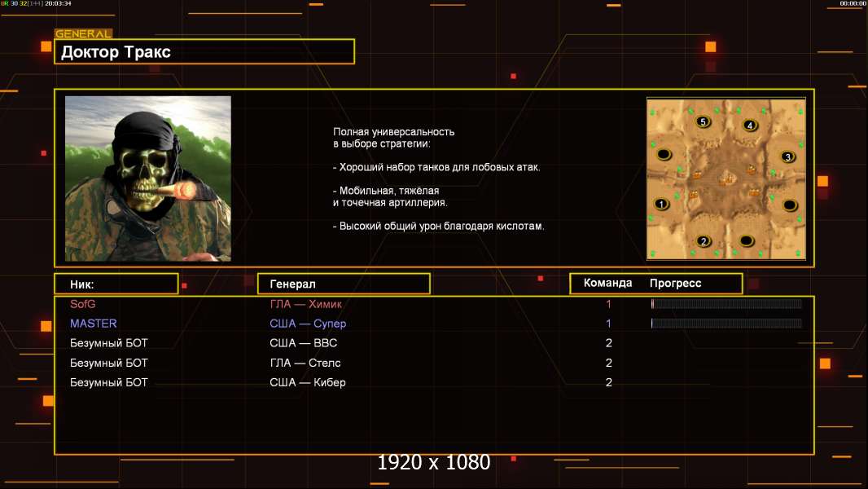
Task: Click team number in SofG row
Action: pyautogui.click(x=608, y=304)
